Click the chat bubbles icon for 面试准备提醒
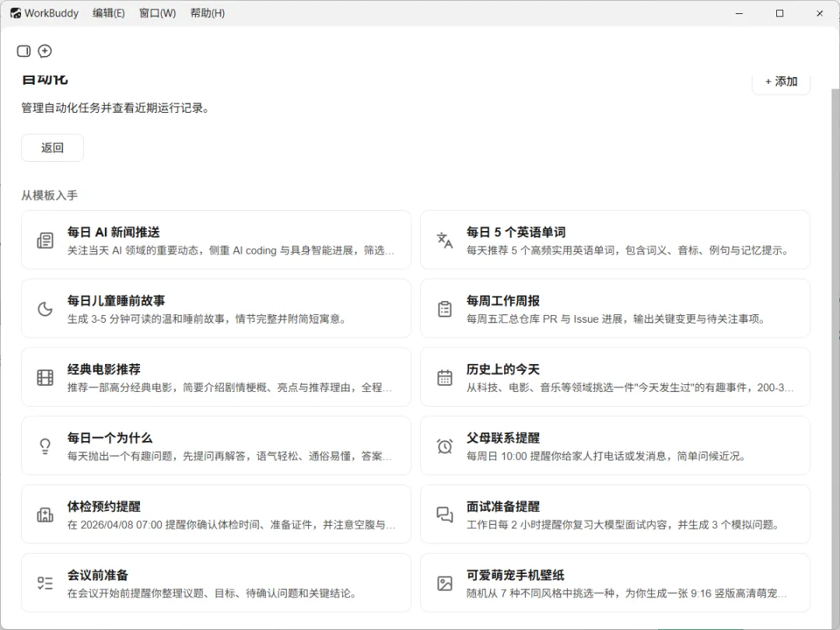 tap(445, 514)
